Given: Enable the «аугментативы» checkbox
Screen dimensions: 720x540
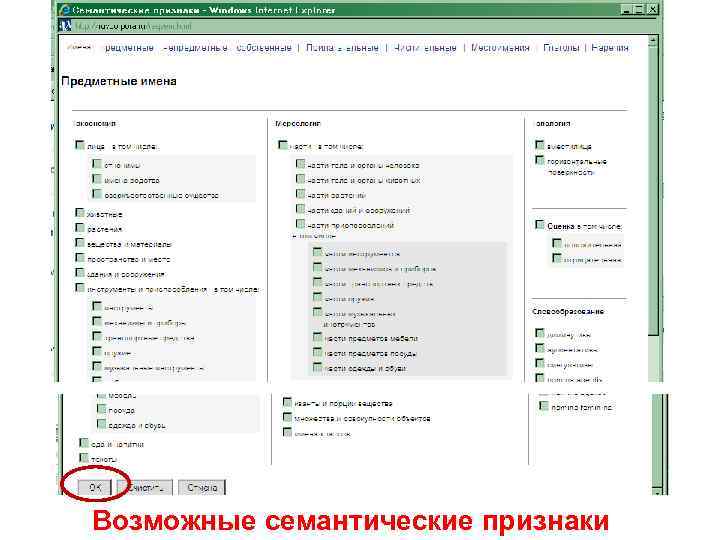Looking at the screenshot, I should coord(540,349).
